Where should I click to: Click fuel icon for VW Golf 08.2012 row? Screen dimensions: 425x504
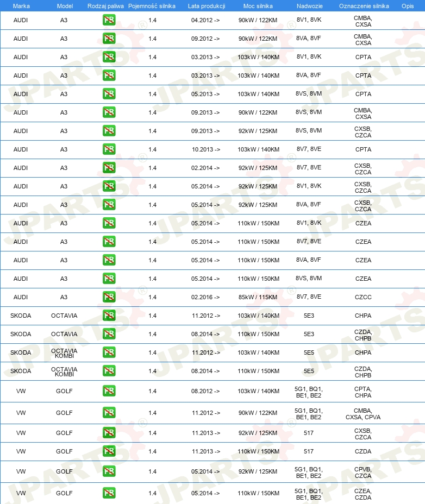[x=109, y=391]
